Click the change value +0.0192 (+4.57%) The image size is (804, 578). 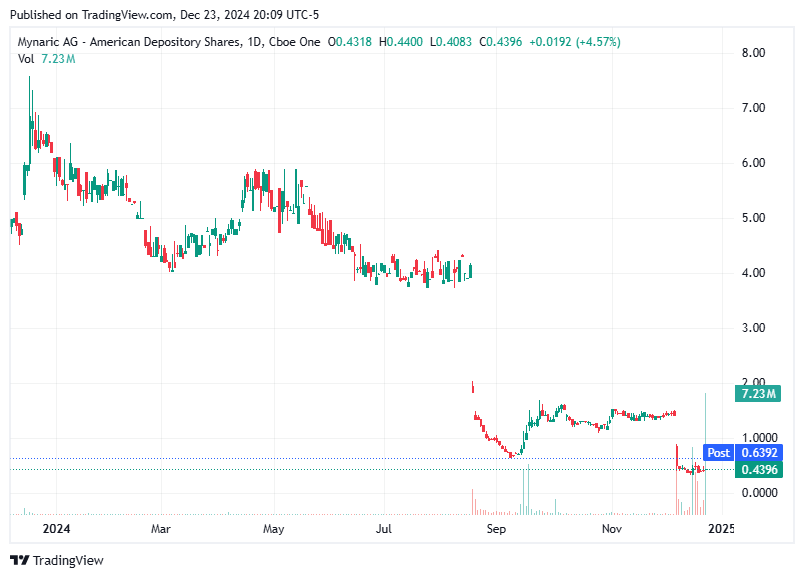pyautogui.click(x=575, y=42)
